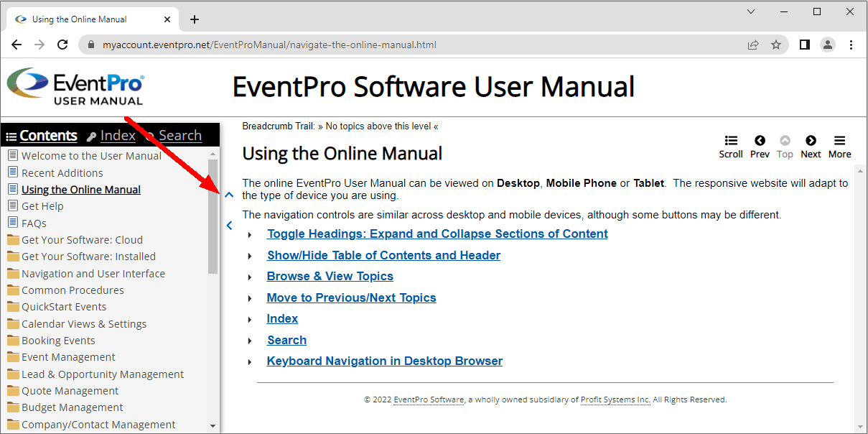The image size is (868, 434).
Task: Follow the Profit Systems Inc. footer link
Action: (x=615, y=400)
